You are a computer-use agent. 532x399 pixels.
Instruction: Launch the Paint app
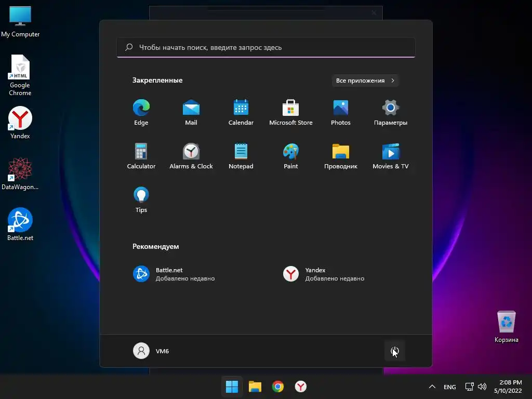pyautogui.click(x=291, y=156)
